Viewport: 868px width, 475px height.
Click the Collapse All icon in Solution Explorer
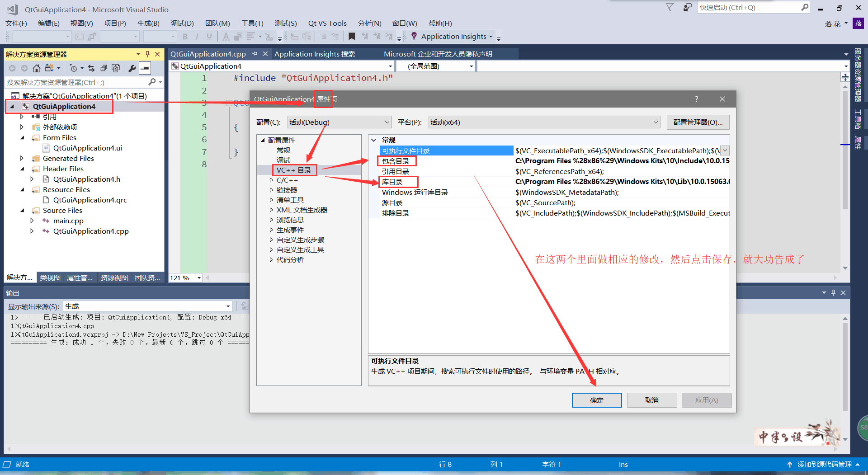pyautogui.click(x=104, y=68)
